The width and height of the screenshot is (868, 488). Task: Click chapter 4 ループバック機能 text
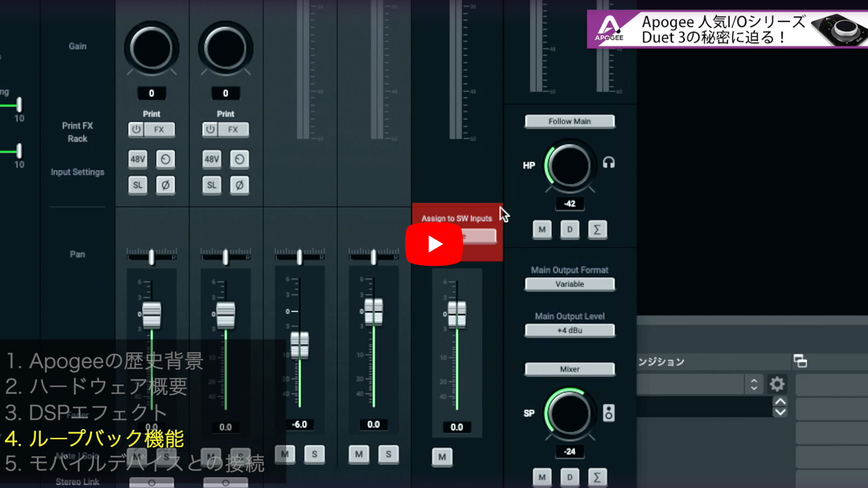(x=94, y=438)
